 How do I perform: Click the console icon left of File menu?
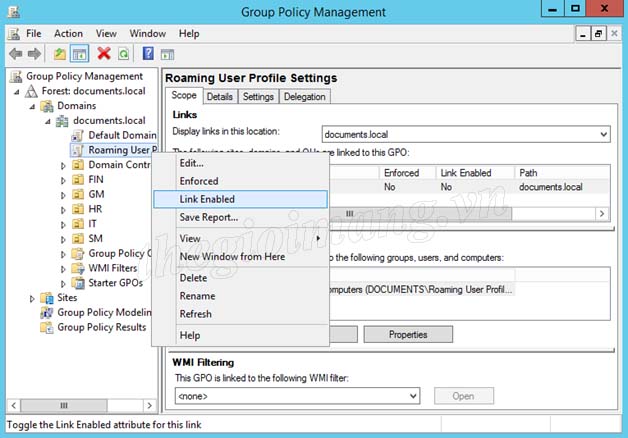coord(14,34)
